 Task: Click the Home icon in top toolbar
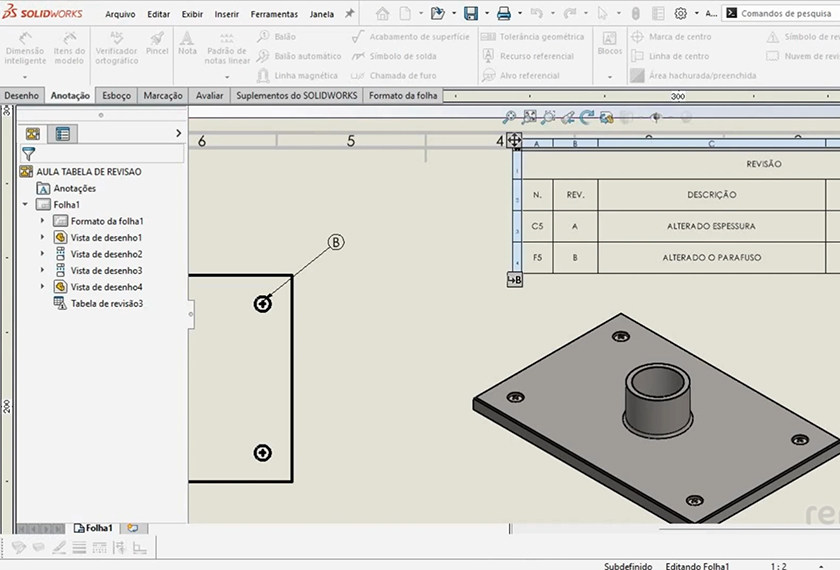pos(382,14)
